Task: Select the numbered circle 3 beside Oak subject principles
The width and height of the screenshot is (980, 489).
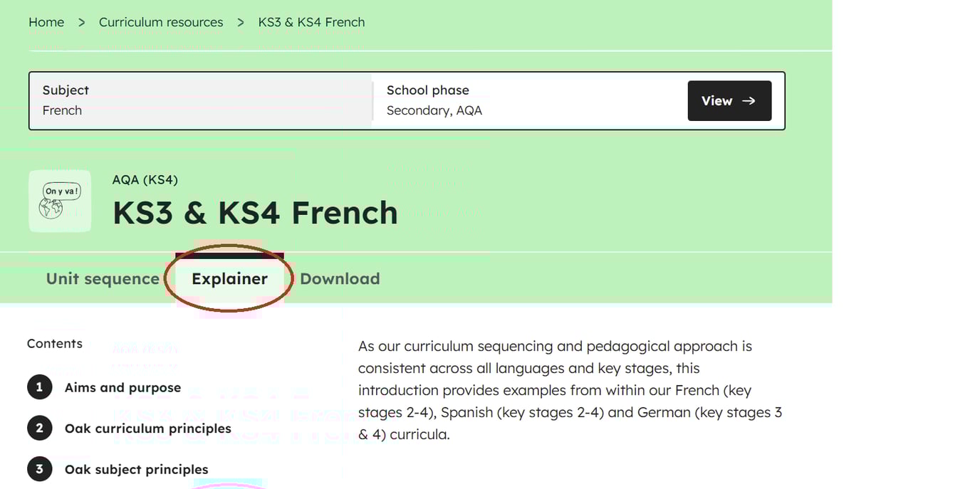Action: 40,468
